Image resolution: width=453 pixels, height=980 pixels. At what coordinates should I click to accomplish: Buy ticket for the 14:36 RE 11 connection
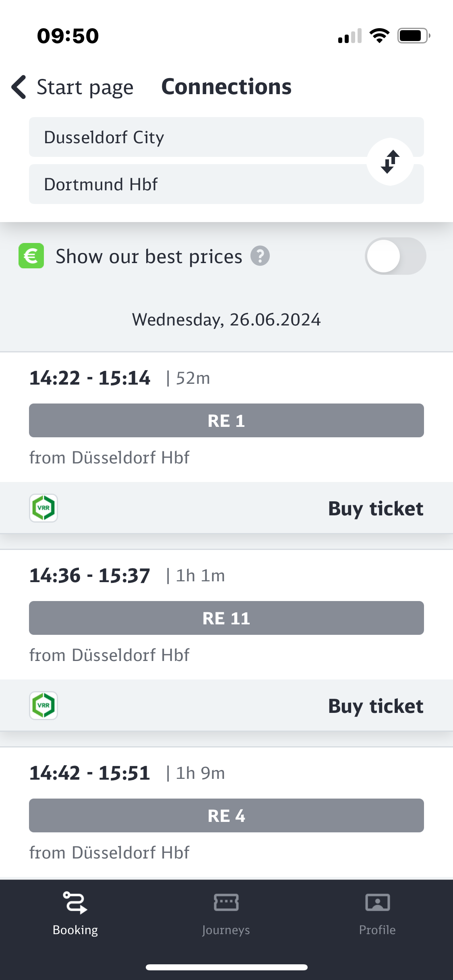(x=375, y=706)
